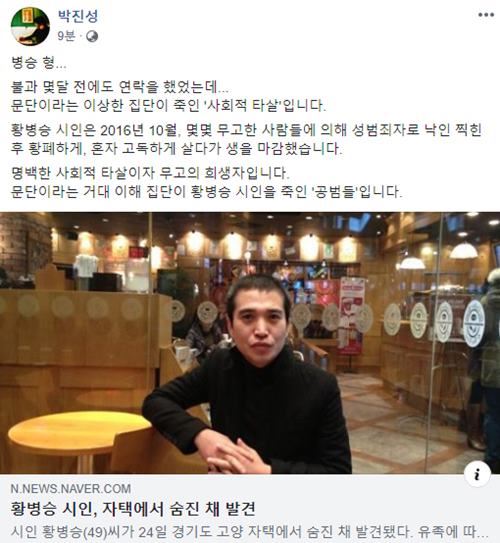Open the profile name 박진성
This screenshot has height=543, width=500.
pos(78,16)
